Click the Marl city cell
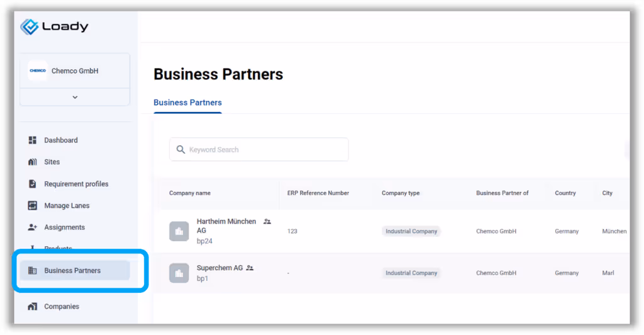The image size is (644, 335). click(x=608, y=273)
